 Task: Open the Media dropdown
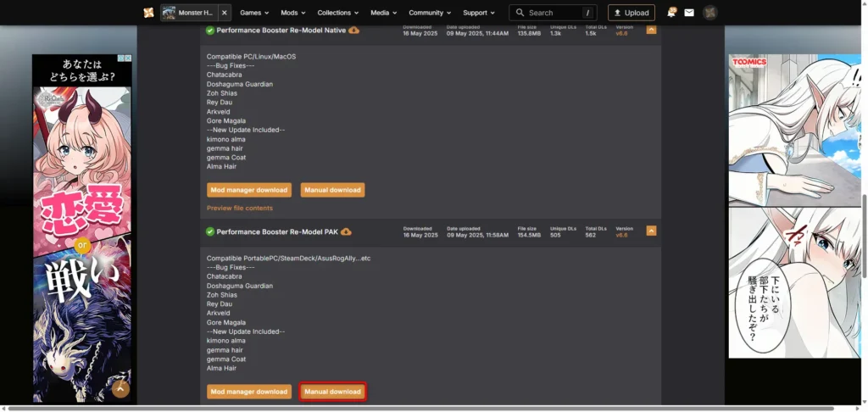pos(384,13)
